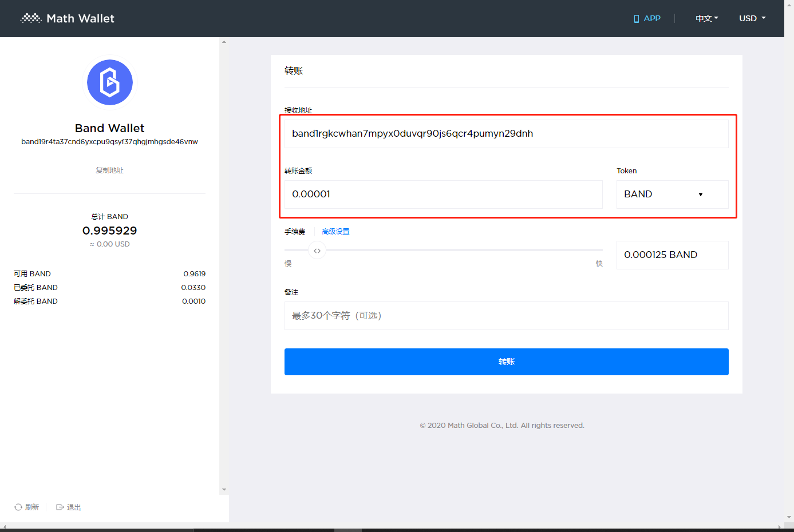Viewport: 794px width, 532px height.
Task: Click the page scrollbar down arrow
Action: click(x=789, y=517)
